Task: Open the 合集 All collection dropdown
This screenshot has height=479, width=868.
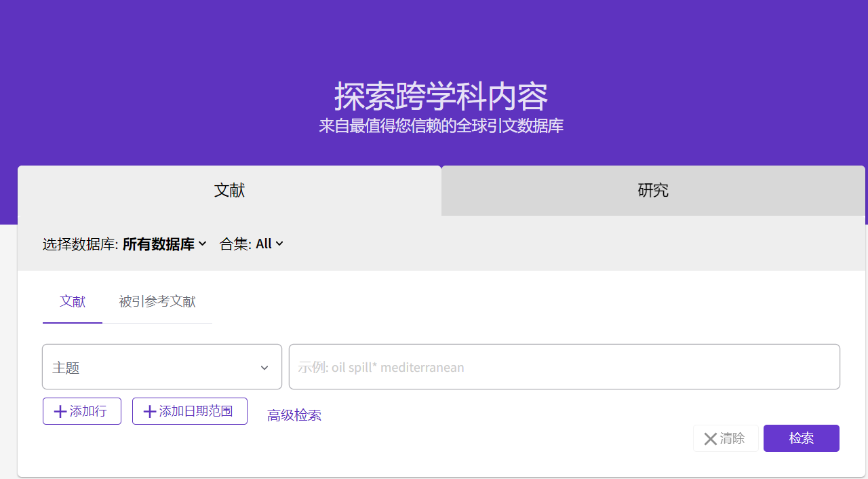Action: 269,244
